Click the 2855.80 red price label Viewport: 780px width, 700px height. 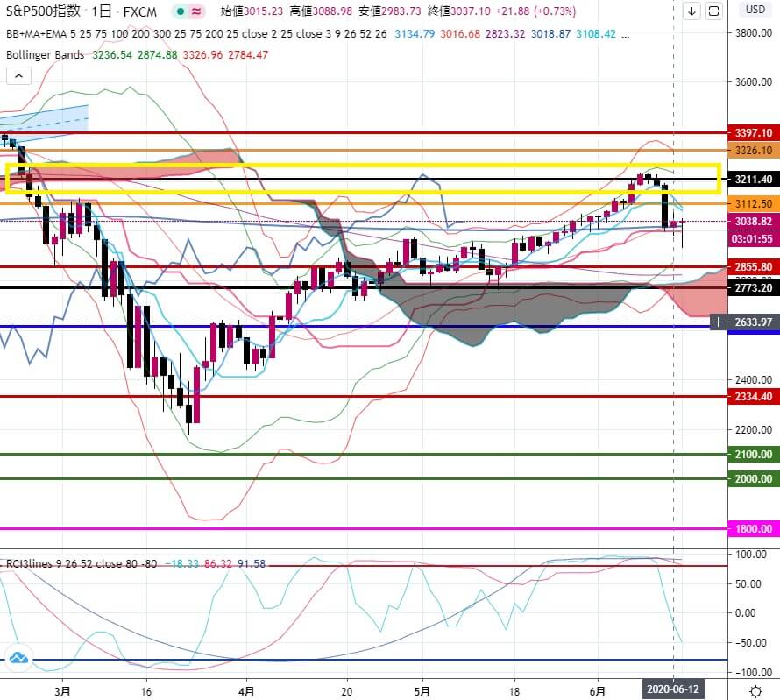pos(754,267)
